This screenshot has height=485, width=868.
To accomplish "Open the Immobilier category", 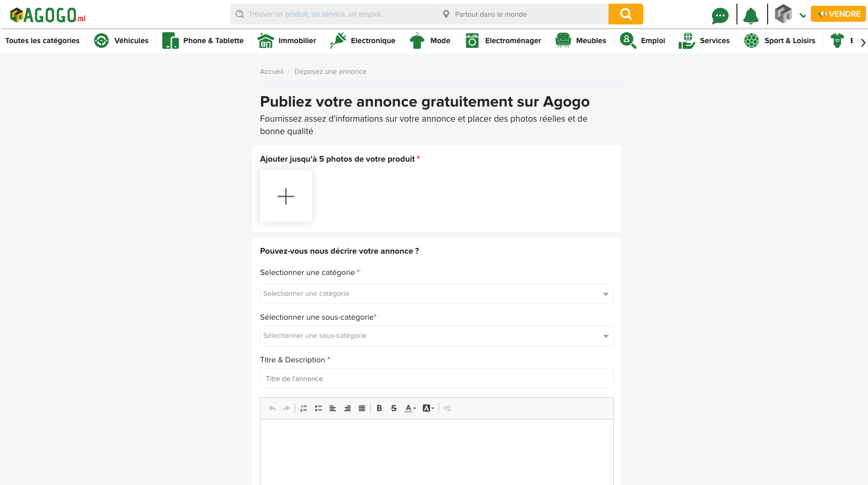I will coord(287,41).
